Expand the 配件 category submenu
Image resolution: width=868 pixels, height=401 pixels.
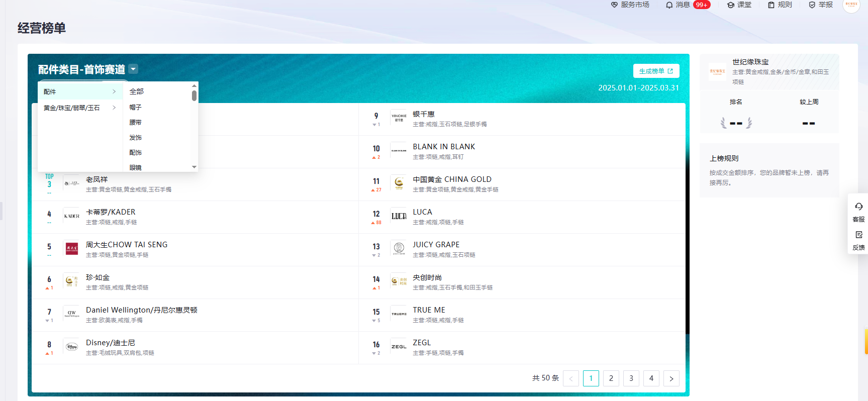[80, 91]
